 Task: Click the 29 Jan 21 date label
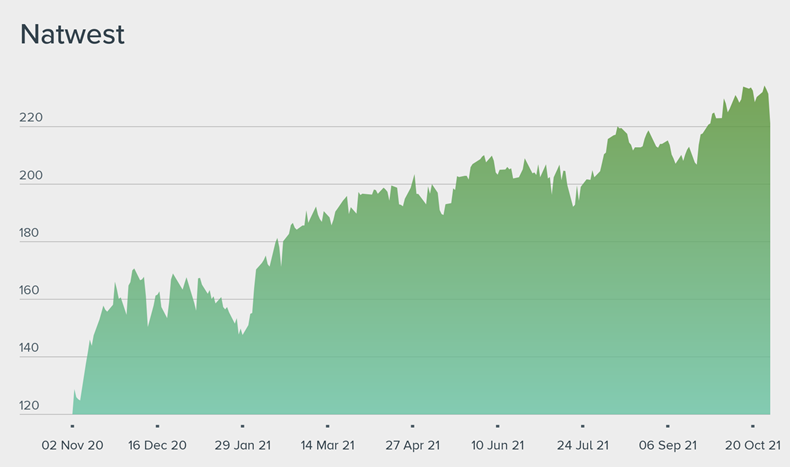tap(243, 445)
